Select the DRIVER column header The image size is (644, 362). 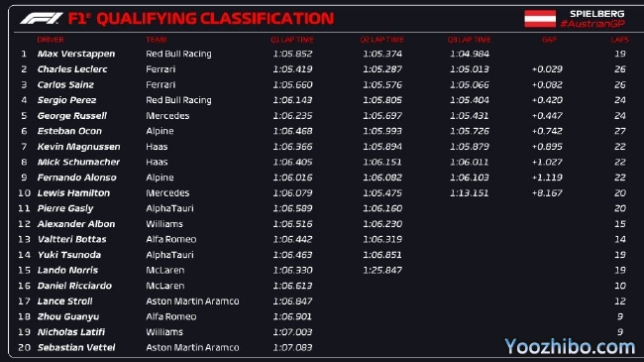tap(51, 40)
